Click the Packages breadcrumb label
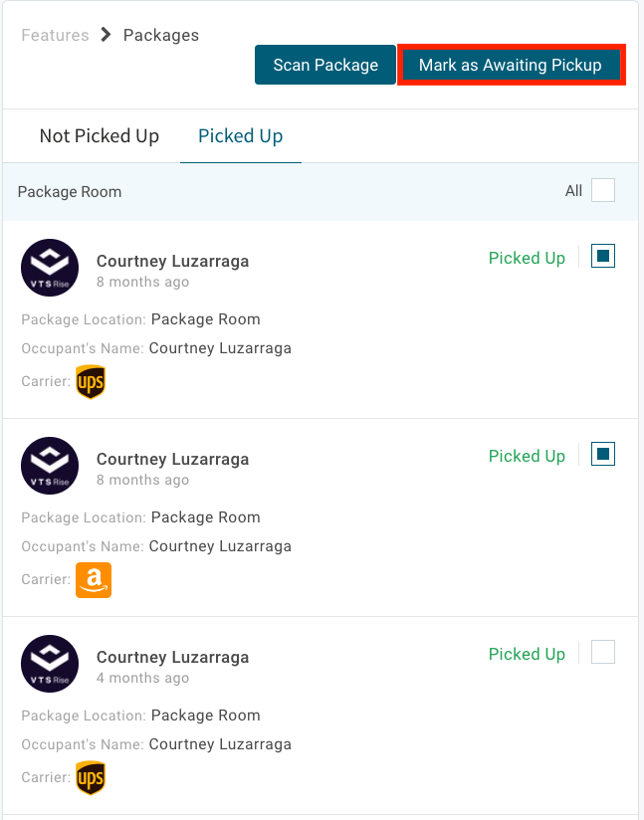This screenshot has width=644, height=820. [x=161, y=35]
